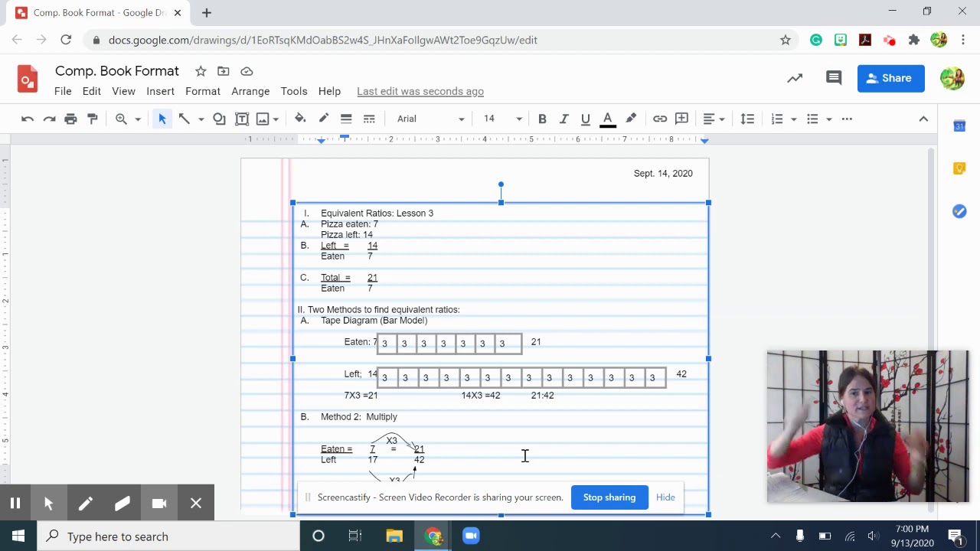
Task: Select the Screencastify pen annotation tool
Action: pyautogui.click(x=86, y=503)
